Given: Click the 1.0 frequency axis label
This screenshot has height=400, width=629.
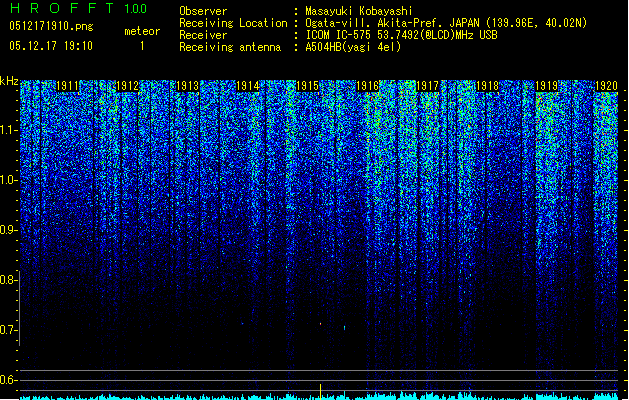Looking at the screenshot, I should coord(9,180).
